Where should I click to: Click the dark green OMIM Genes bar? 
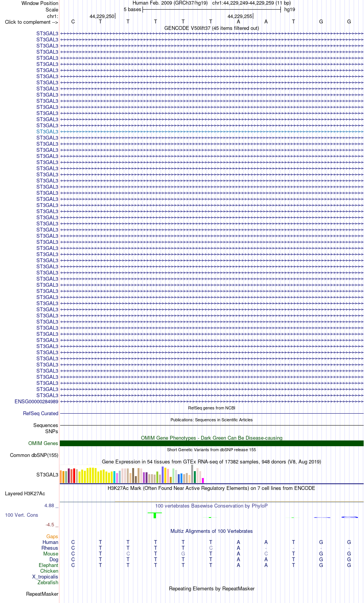[x=212, y=443]
